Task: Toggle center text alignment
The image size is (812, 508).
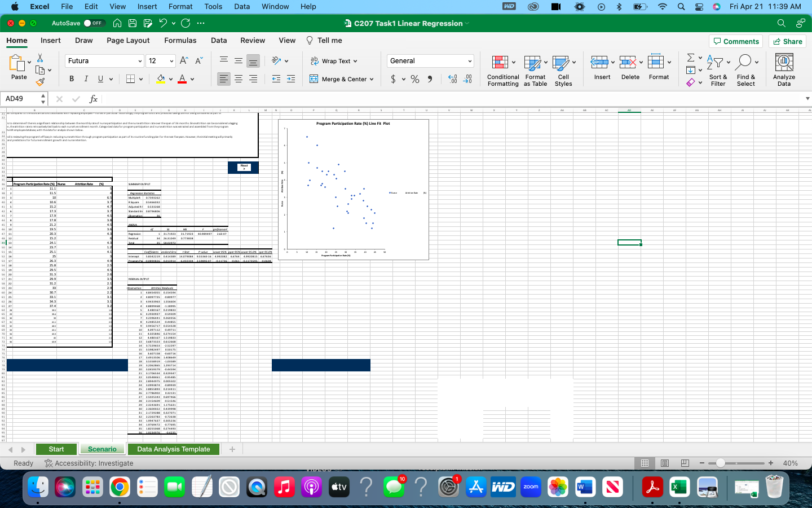Action: [x=239, y=79]
